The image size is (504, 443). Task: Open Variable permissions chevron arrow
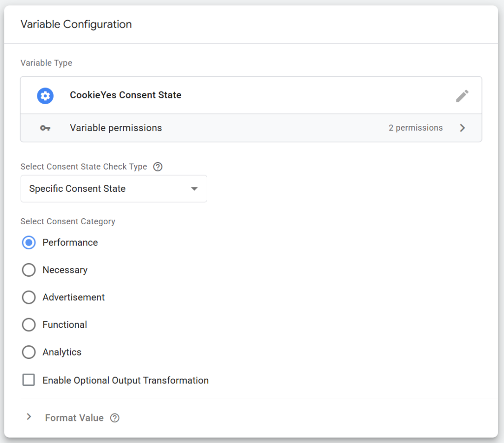[x=463, y=128]
